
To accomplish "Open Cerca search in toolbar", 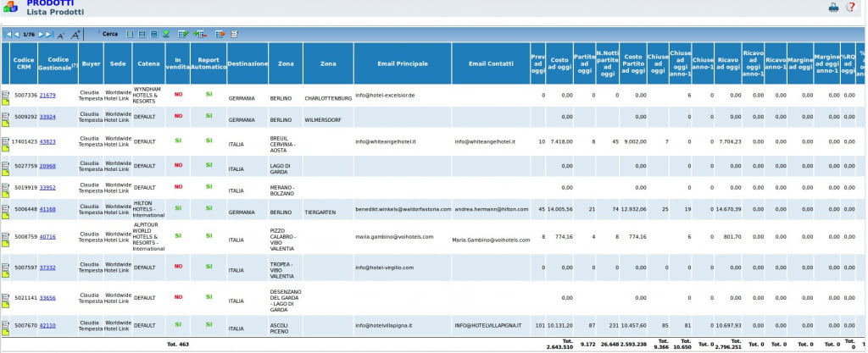I will (x=110, y=34).
